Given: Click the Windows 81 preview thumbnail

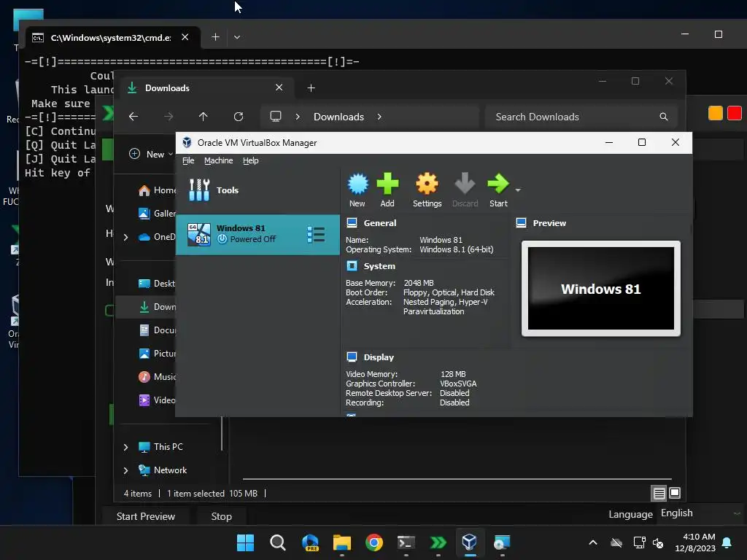Looking at the screenshot, I should point(601,289).
